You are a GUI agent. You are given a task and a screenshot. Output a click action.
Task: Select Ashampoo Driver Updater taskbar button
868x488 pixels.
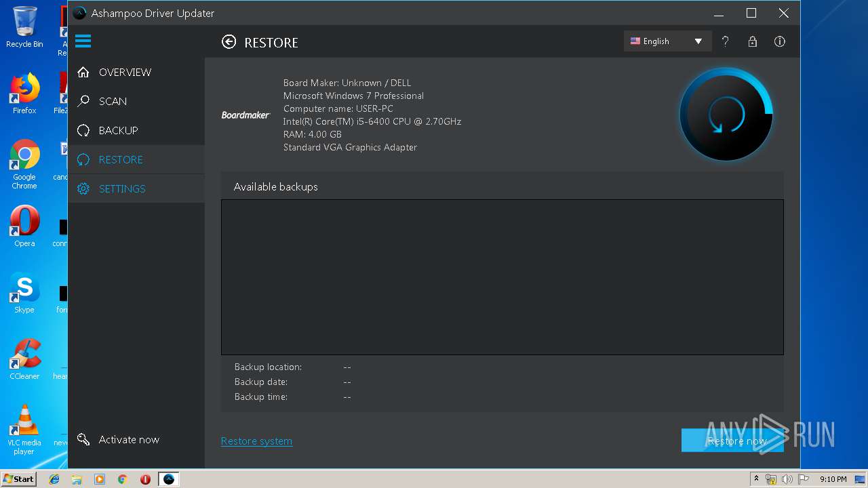[x=169, y=479]
